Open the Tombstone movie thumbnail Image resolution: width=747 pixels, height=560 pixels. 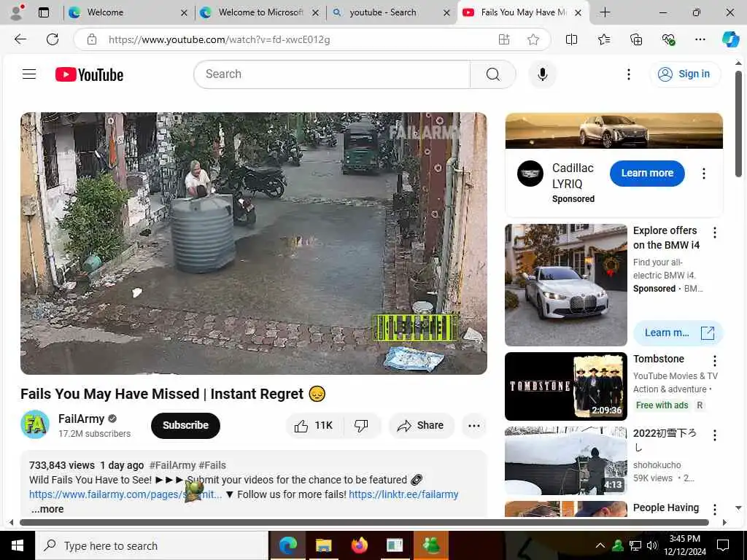click(x=566, y=386)
